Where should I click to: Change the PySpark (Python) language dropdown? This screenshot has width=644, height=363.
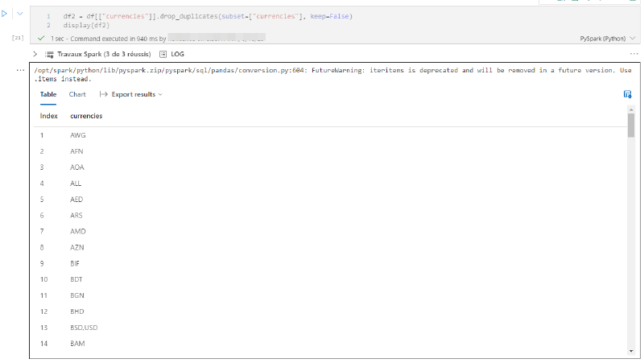point(608,39)
